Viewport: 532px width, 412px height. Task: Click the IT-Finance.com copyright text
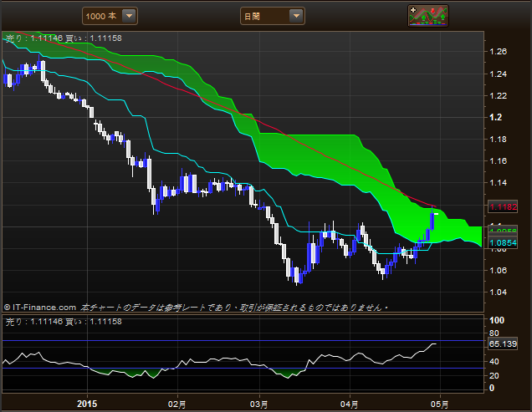(x=40, y=308)
